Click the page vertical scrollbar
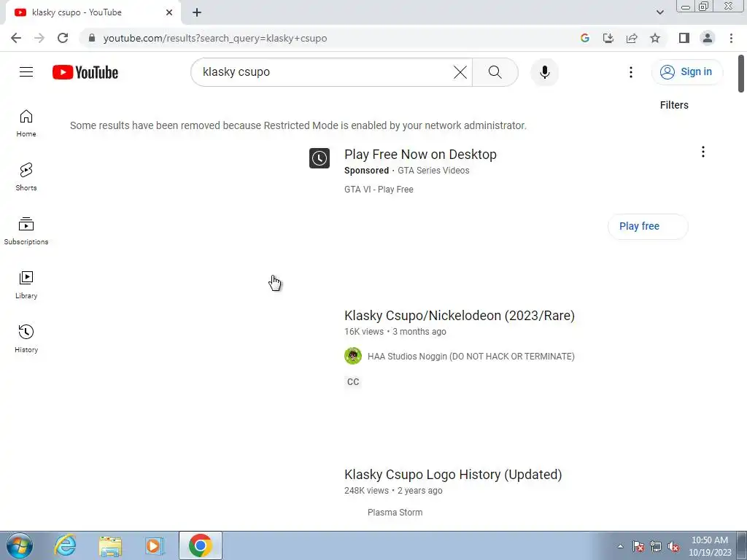 [741, 74]
